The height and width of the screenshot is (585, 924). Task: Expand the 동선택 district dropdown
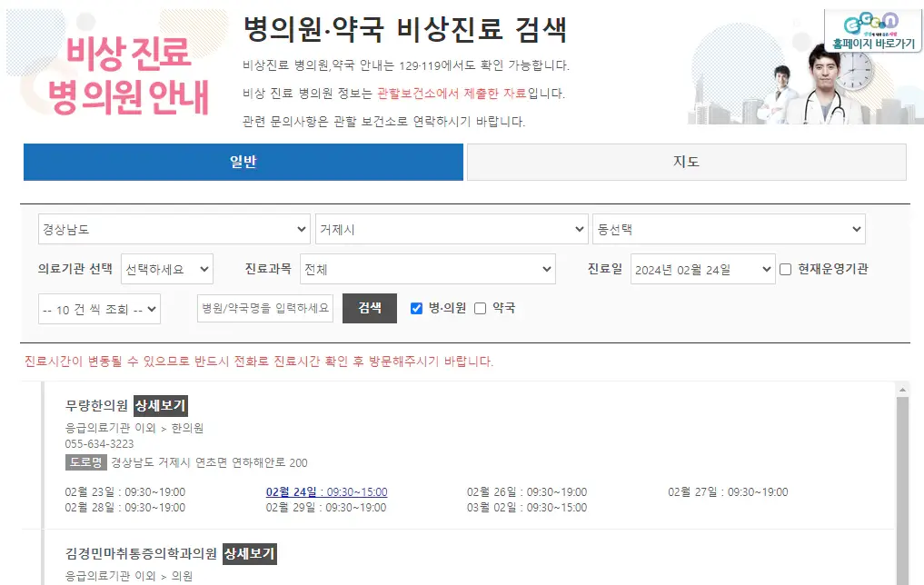point(731,228)
